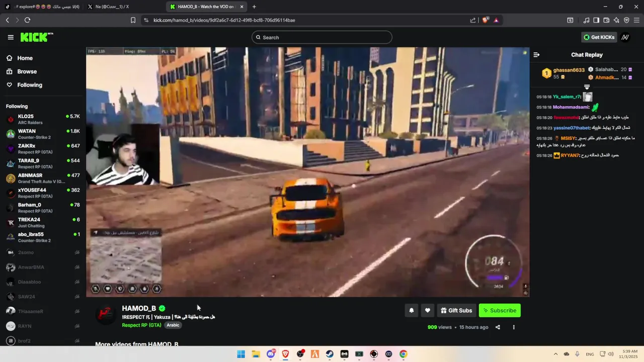Open offline channel THaaameR

coord(43,311)
